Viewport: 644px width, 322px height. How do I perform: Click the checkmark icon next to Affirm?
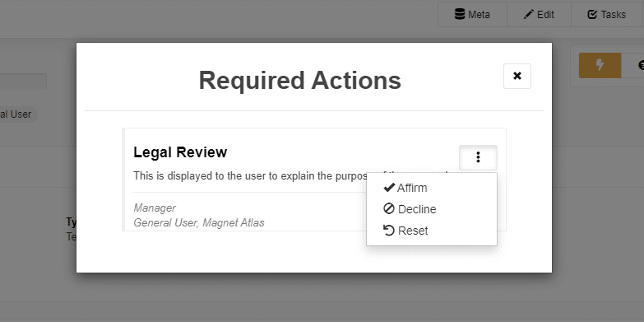(x=388, y=188)
